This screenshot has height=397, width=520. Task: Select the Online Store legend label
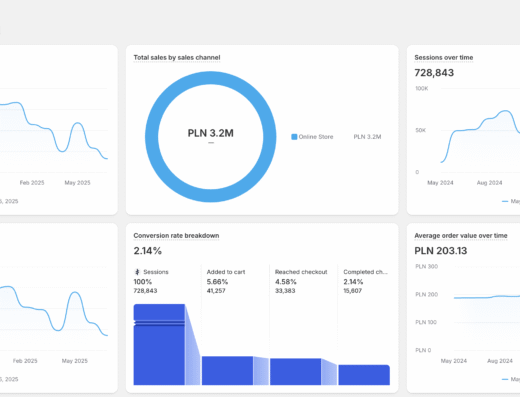[316, 137]
